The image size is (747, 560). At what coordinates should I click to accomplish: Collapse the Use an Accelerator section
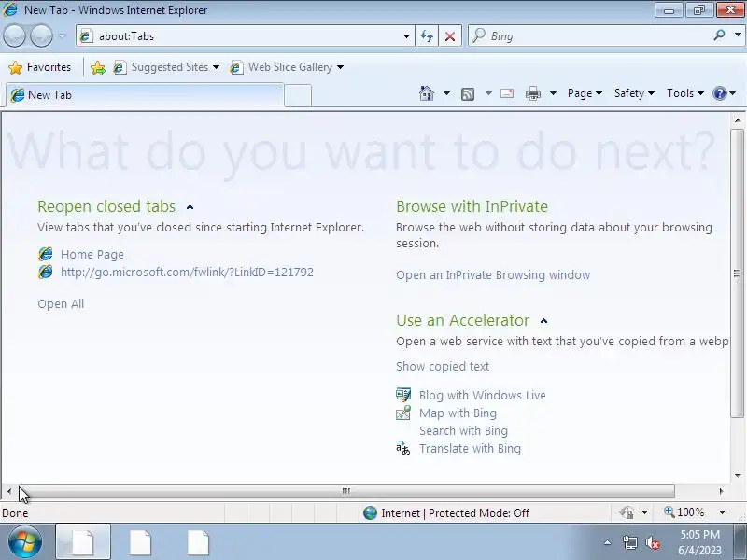tap(544, 321)
